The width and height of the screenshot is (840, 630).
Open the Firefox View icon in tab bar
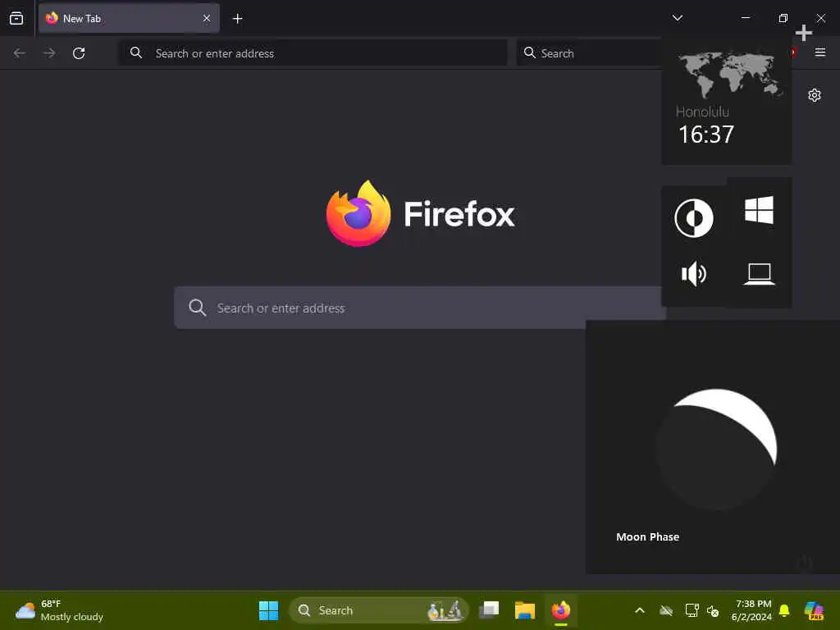pyautogui.click(x=16, y=18)
